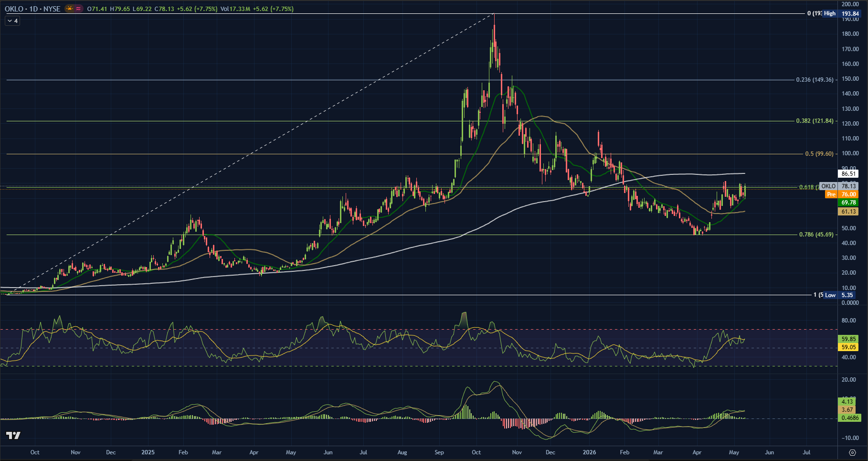This screenshot has height=461, width=868.
Task: Click the Vol 17.33M volume readout
Action: point(235,9)
